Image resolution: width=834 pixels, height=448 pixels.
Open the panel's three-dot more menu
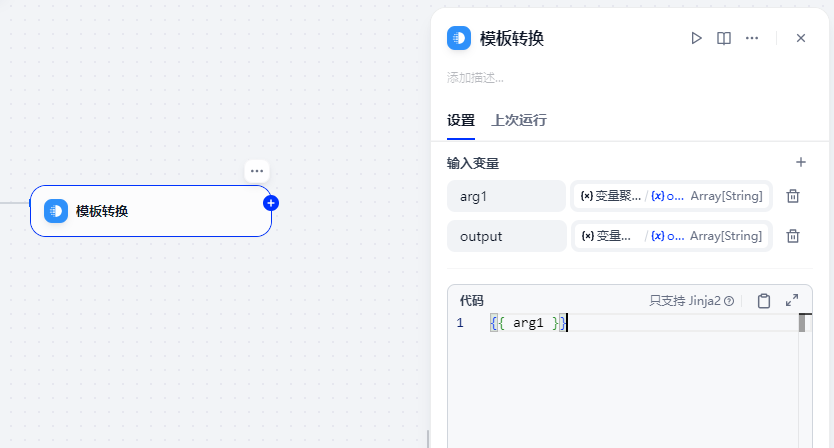tap(752, 38)
